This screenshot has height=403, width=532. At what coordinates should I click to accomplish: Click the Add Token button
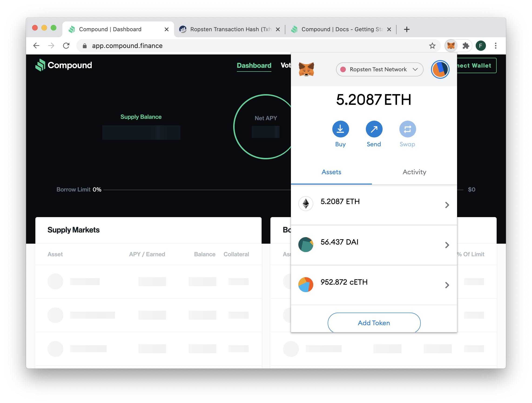(x=374, y=323)
